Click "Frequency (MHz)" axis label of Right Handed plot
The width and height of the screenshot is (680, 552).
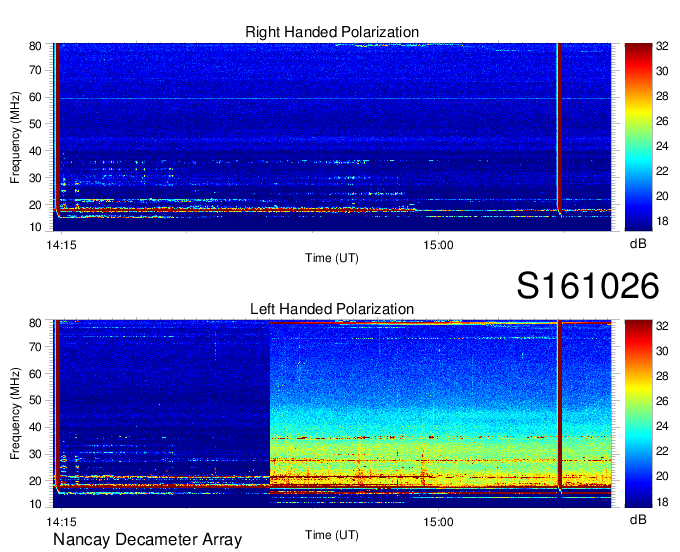point(15,137)
